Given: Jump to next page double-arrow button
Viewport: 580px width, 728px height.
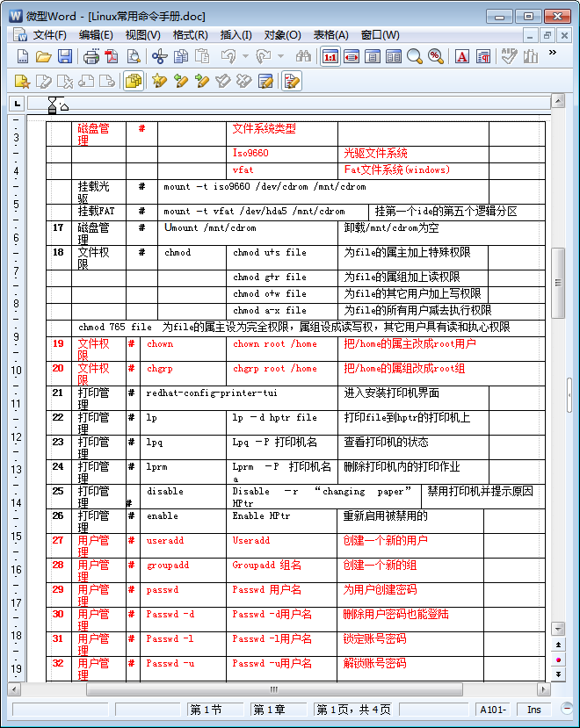Looking at the screenshot, I should coord(558,674).
